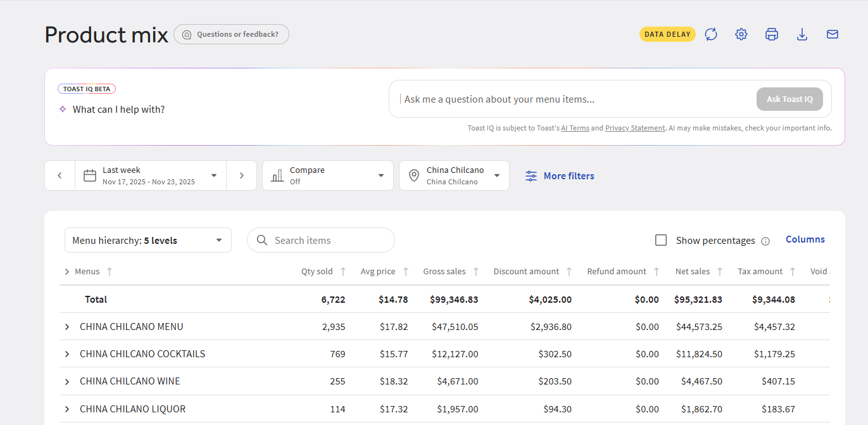
Task: Go to previous date range arrow
Action: point(60,175)
